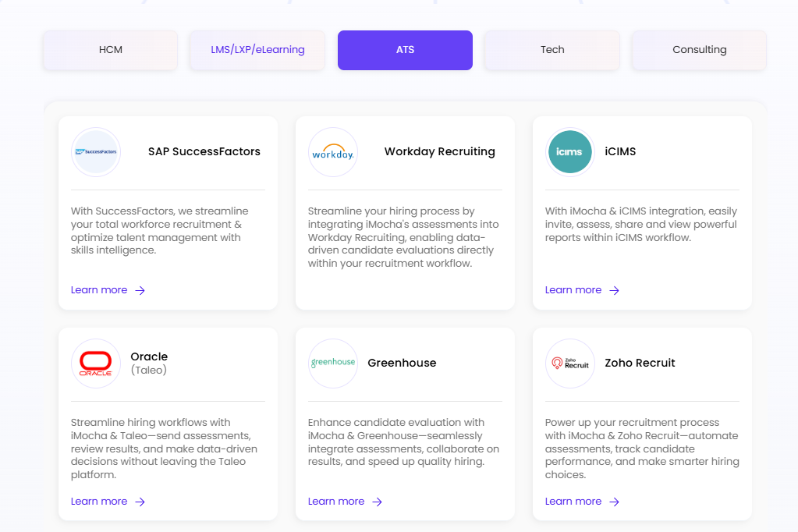The height and width of the screenshot is (532, 798).
Task: Click the Zoho Recruit logo
Action: tap(570, 364)
